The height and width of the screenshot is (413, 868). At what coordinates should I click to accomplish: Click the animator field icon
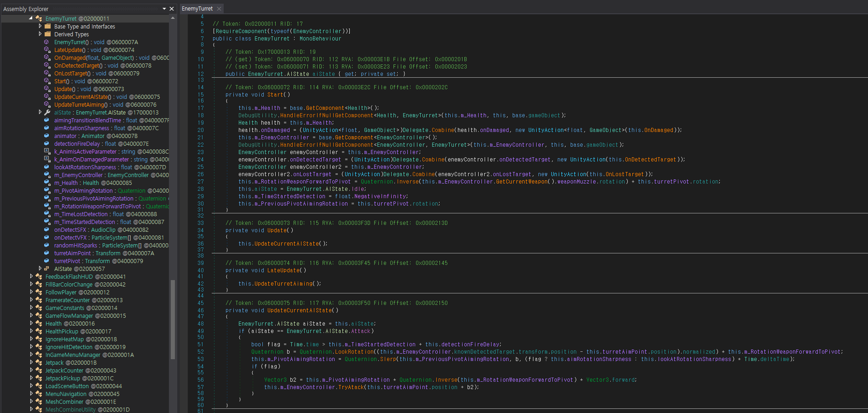tap(46, 136)
